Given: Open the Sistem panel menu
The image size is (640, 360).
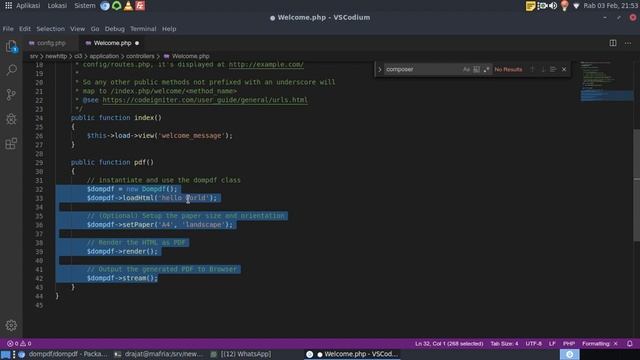Looking at the screenshot, I should 84,6.
